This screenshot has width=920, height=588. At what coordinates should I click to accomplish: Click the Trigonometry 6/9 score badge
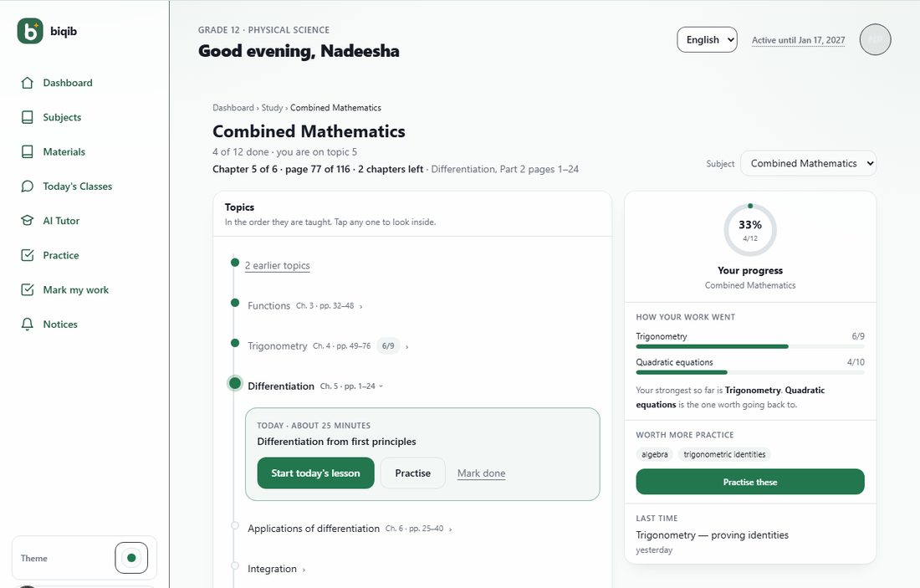(388, 346)
